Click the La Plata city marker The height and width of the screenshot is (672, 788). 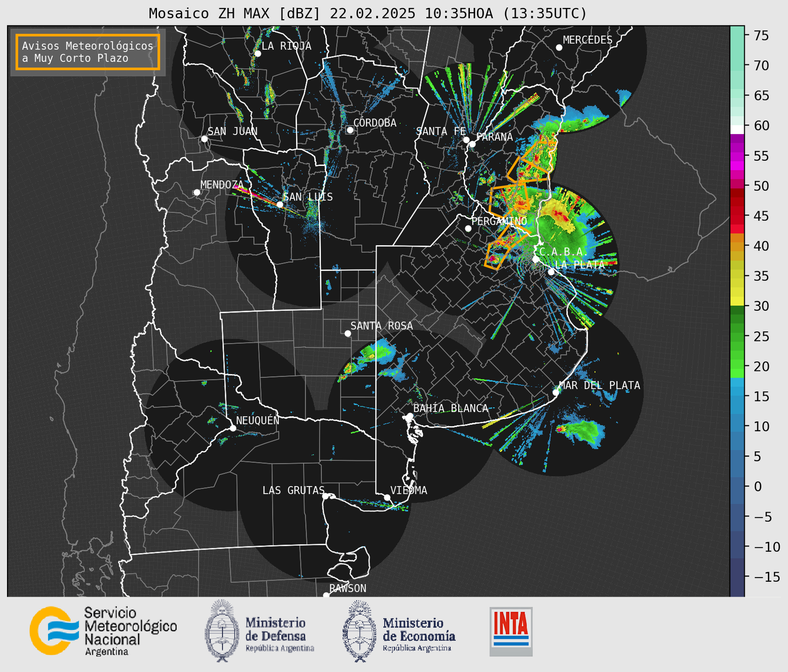pyautogui.click(x=551, y=272)
